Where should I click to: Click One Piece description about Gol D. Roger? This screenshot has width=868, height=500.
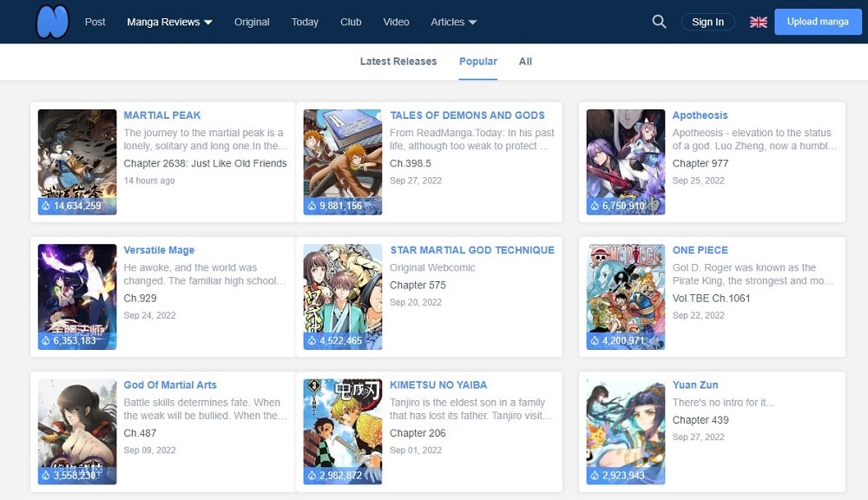753,274
